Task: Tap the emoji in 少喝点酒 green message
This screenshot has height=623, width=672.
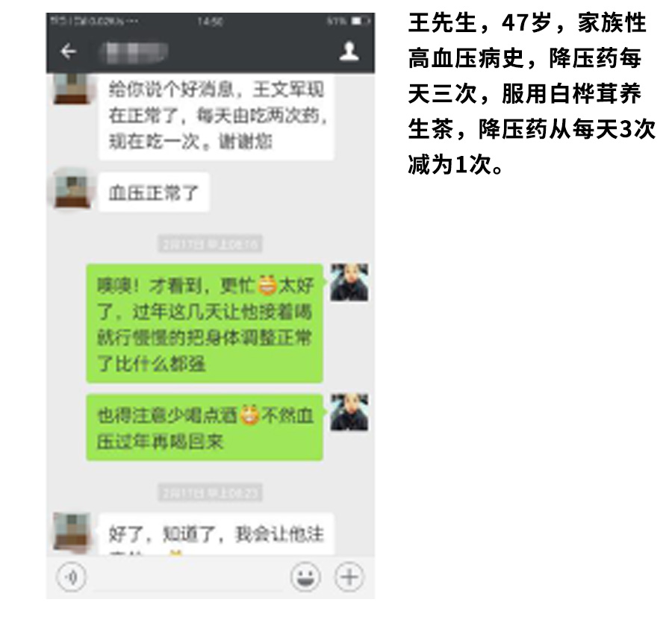Action: coord(249,415)
